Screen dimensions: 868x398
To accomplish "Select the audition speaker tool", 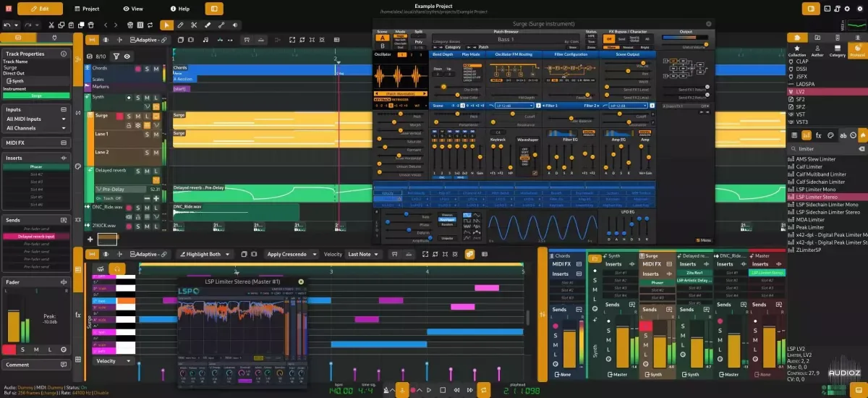I will 234,25.
